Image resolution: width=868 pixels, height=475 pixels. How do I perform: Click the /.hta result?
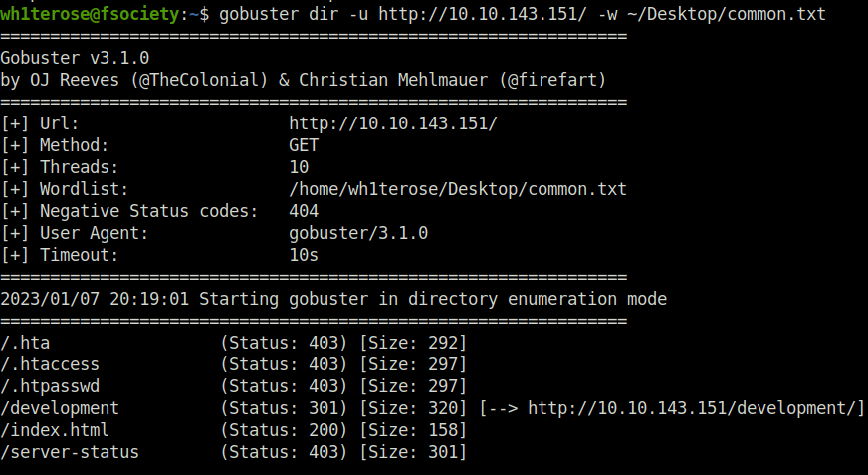(25, 343)
